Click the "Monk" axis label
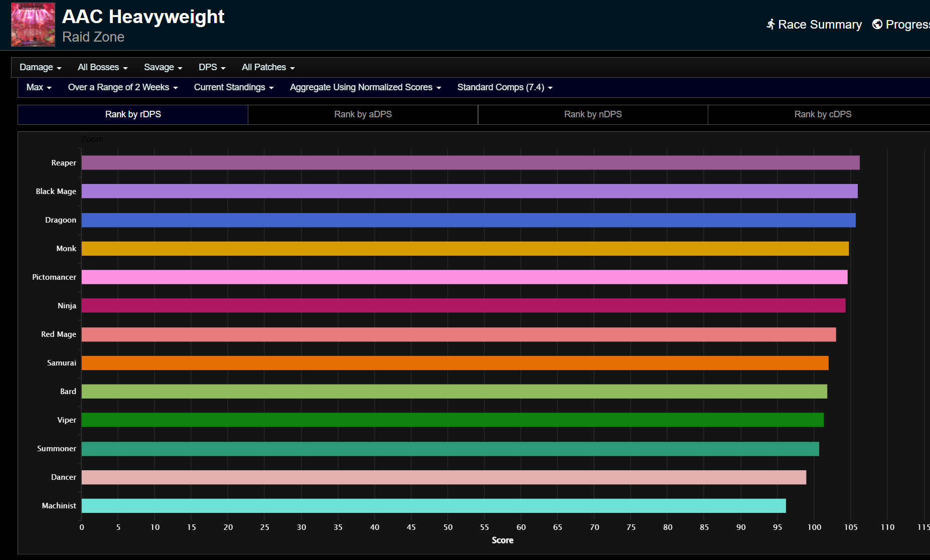This screenshot has width=930, height=560. point(66,249)
